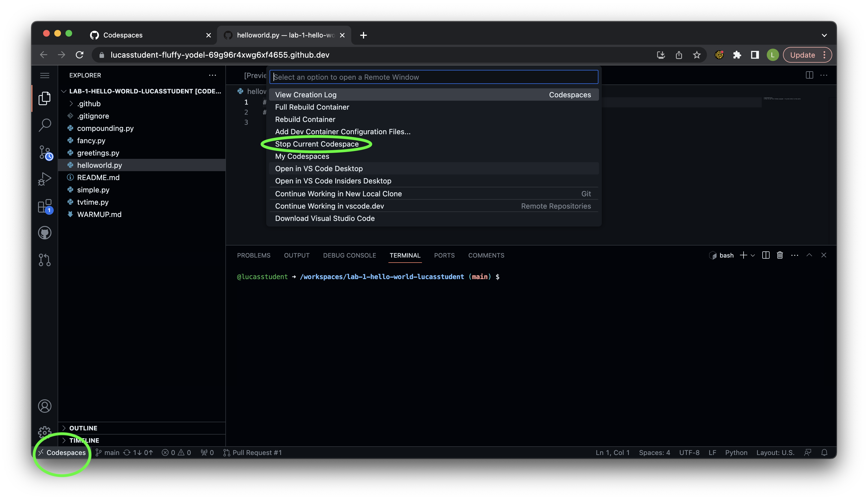Click Ln 1, Col 1 status item
The height and width of the screenshot is (500, 868).
[x=612, y=453]
